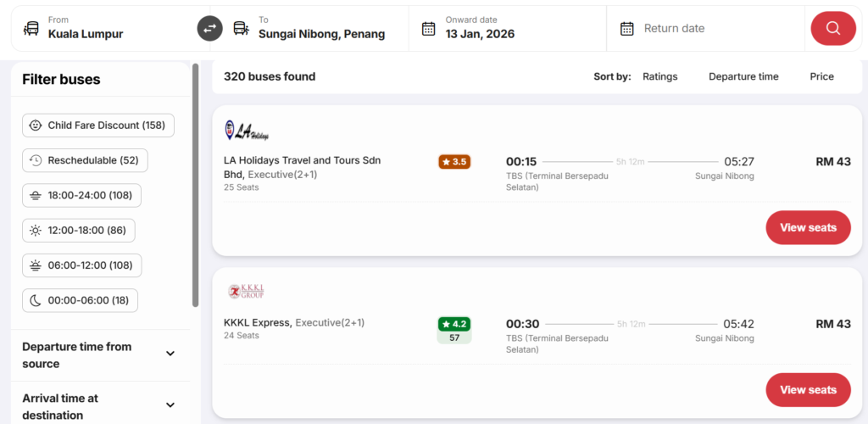
Task: View seats for LA Holidays bus
Action: point(807,227)
